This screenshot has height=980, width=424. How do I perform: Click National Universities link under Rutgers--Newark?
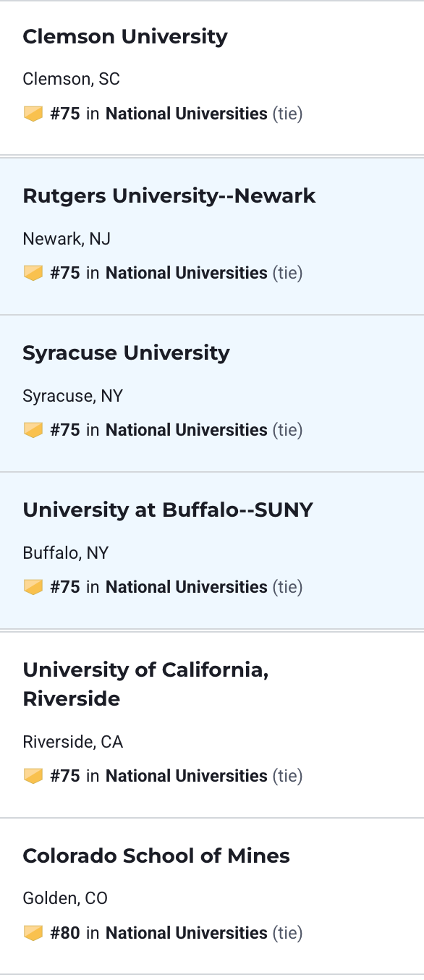(187, 273)
